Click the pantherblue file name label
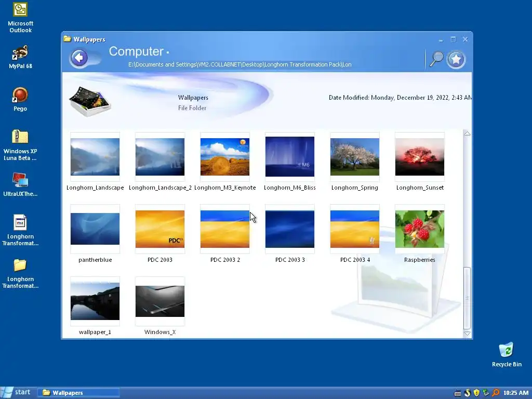This screenshot has height=399, width=532. click(x=95, y=260)
